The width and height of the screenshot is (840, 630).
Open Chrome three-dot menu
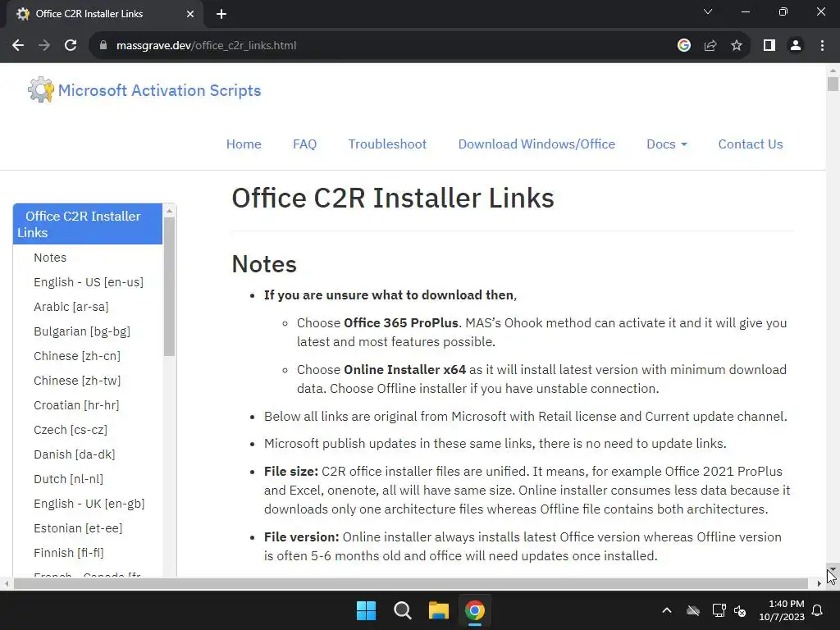(822, 46)
